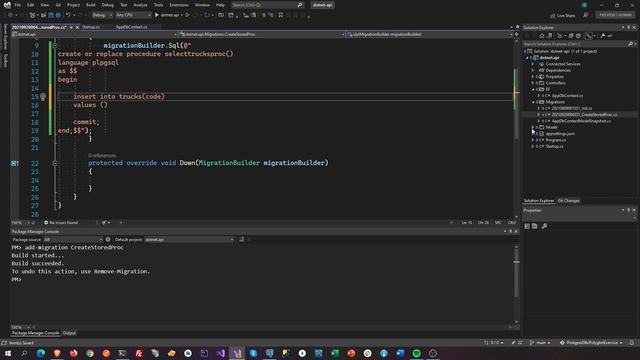The height and width of the screenshot is (360, 640).
Task: Click the Save All icon in toolbar
Action: pyautogui.click(x=58, y=15)
